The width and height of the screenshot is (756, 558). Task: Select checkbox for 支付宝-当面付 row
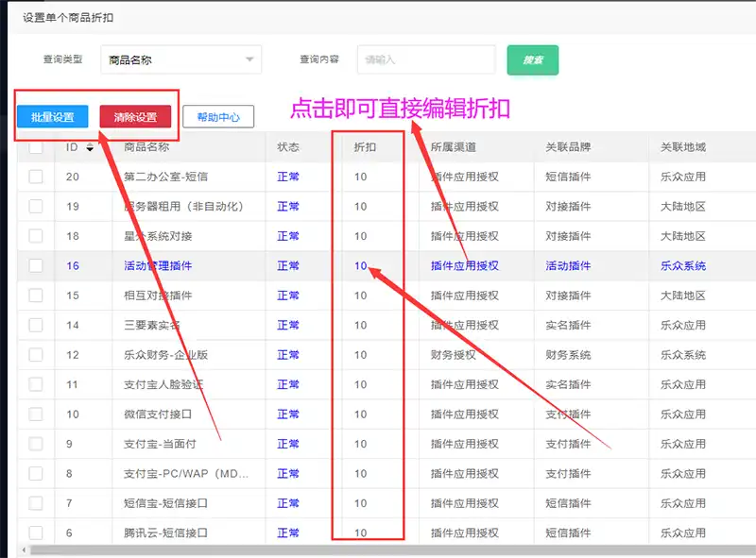tap(36, 444)
